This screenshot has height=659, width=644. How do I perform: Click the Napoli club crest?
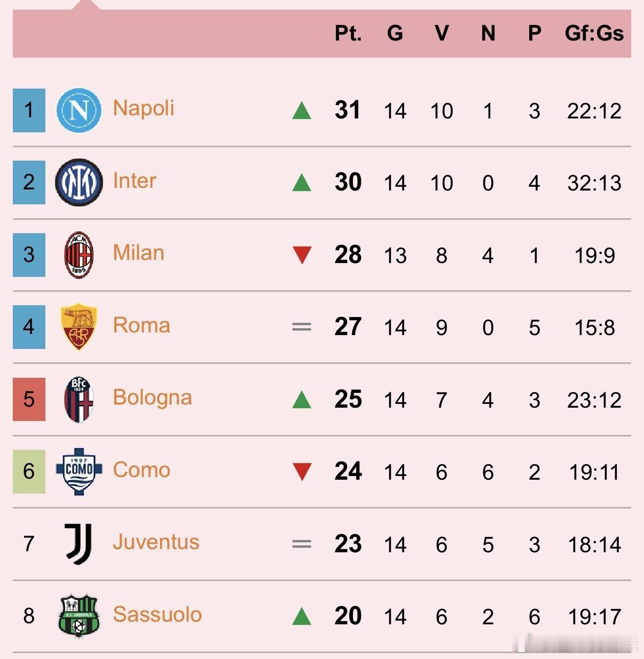point(78,110)
